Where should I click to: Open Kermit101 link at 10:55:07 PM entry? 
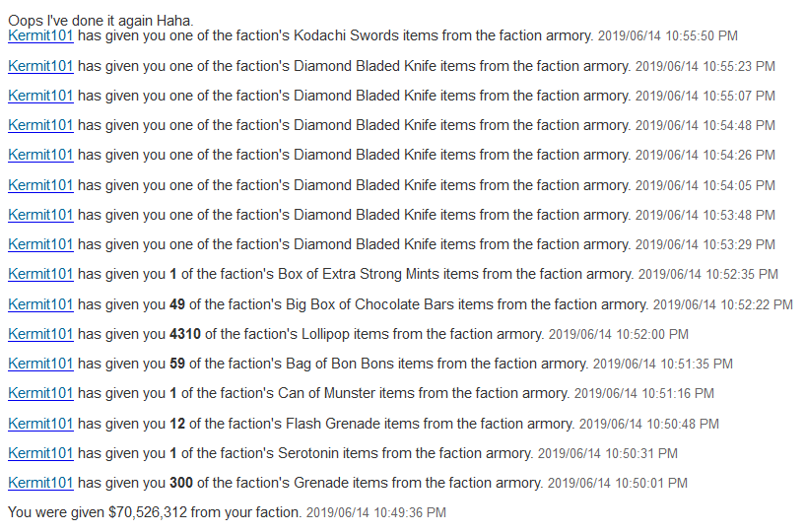(x=40, y=96)
